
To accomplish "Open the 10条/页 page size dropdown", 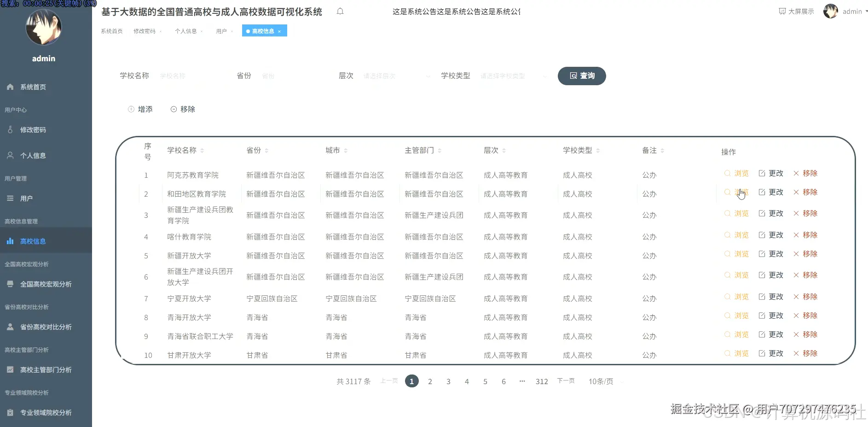I will point(600,381).
